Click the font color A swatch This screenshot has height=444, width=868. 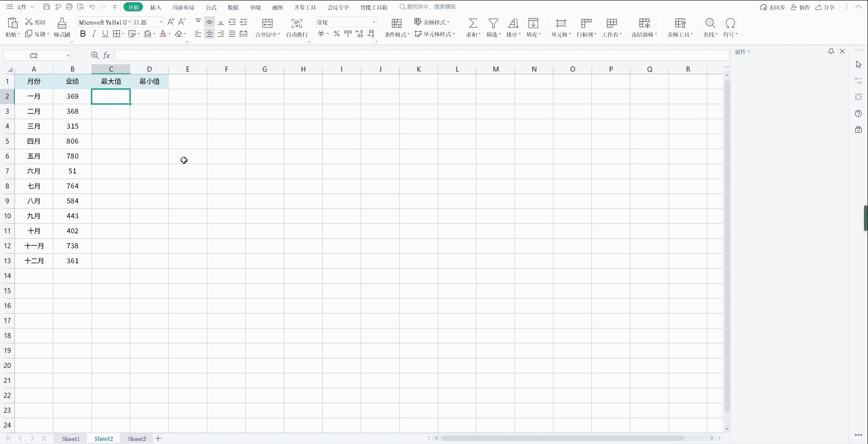pyautogui.click(x=163, y=34)
